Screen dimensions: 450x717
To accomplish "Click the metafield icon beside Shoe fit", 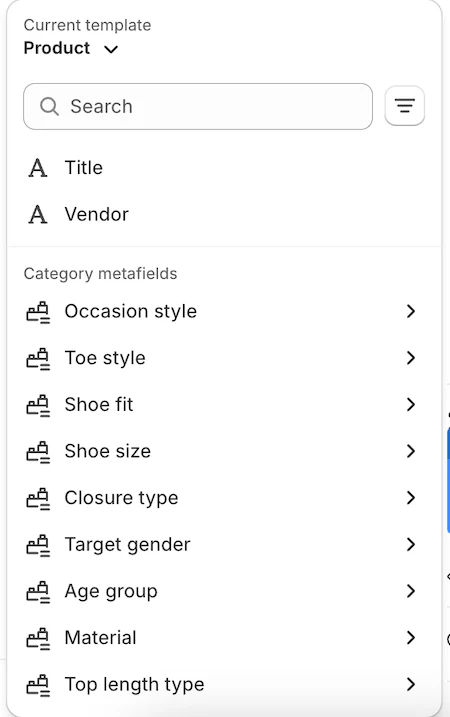I will pos(38,405).
